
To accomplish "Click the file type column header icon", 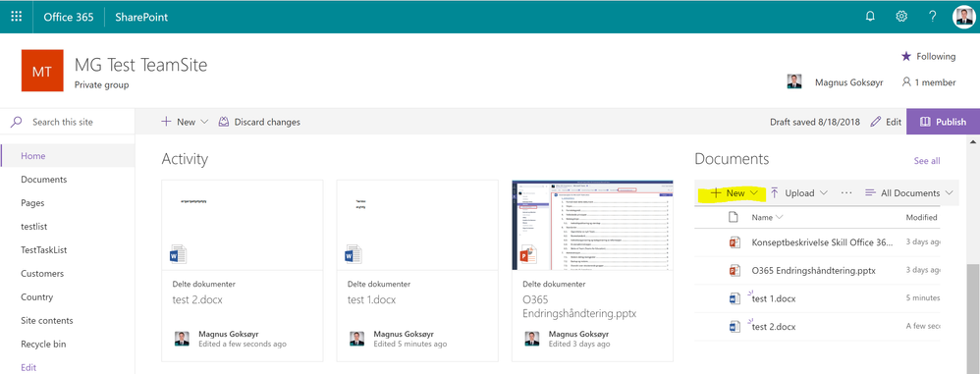I will (734, 217).
